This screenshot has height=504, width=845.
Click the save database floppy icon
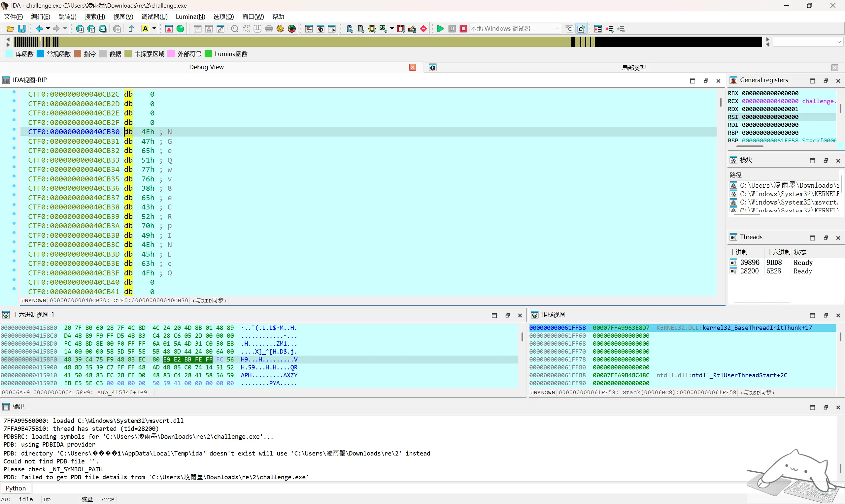pos(21,29)
